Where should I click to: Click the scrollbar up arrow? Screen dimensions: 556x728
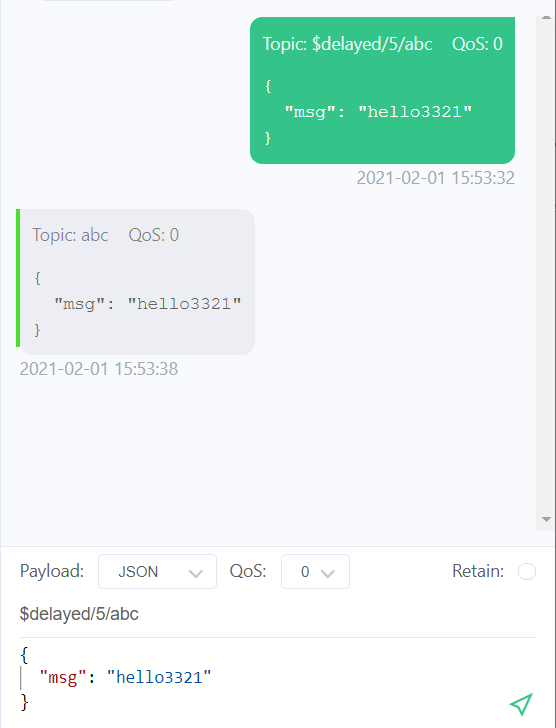click(546, 18)
